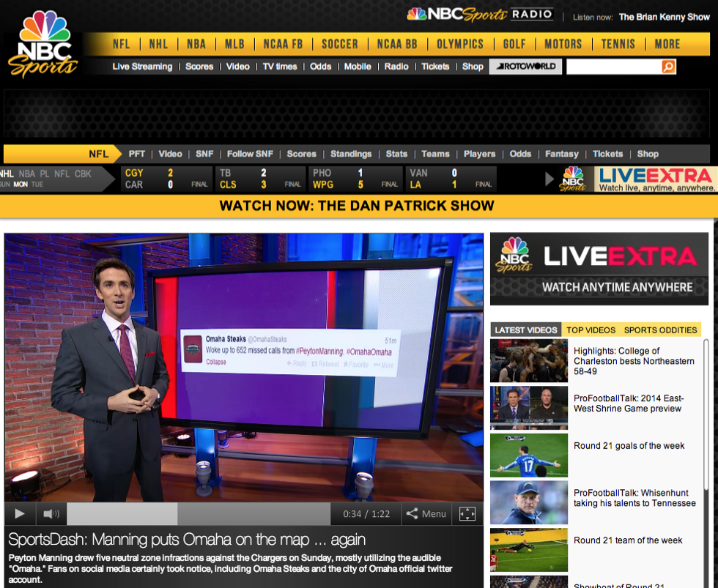Open the NBA main navigation tab

[x=196, y=44]
